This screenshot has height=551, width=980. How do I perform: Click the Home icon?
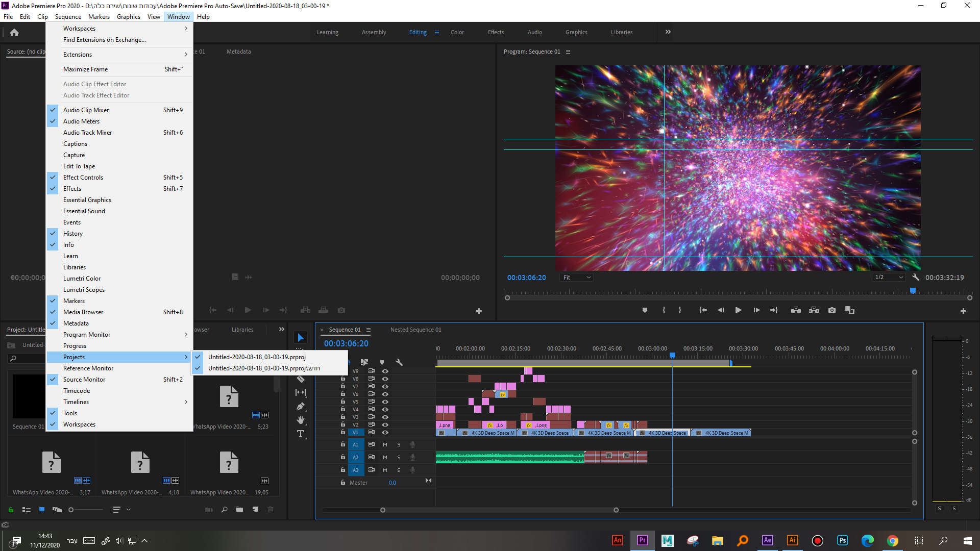point(14,33)
